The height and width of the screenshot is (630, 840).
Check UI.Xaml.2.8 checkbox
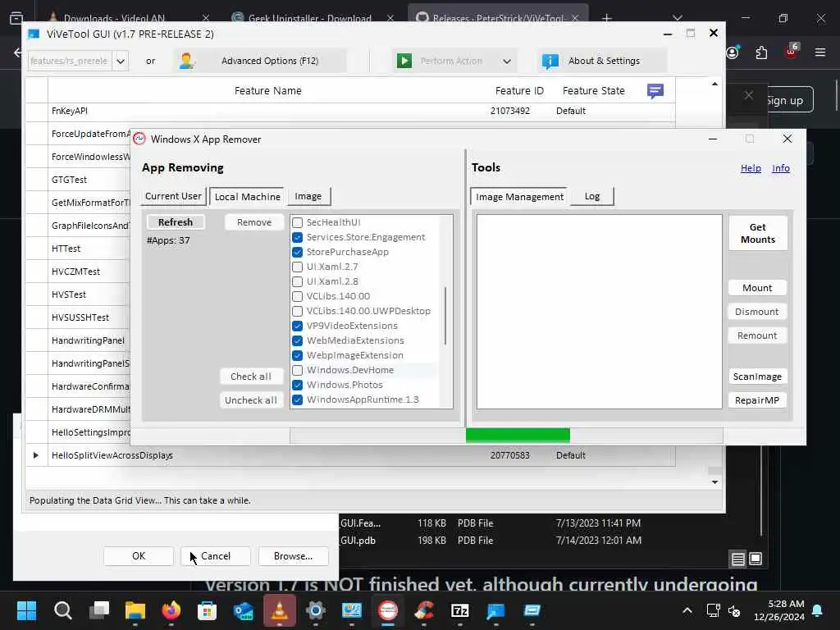[297, 281]
